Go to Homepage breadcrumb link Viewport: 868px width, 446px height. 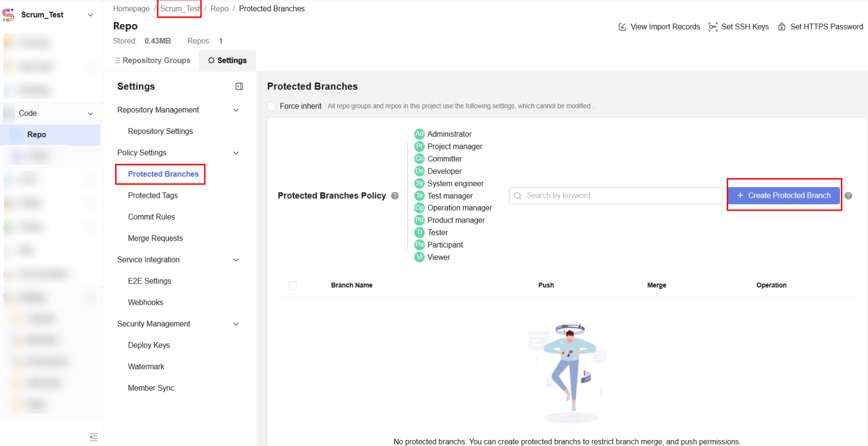pos(131,9)
